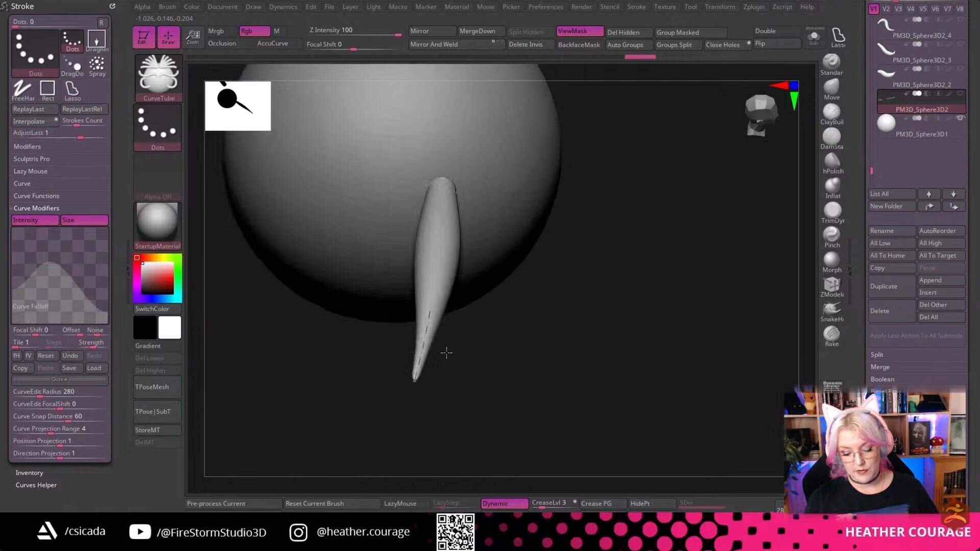Select the Pinch brush
The width and height of the screenshot is (980, 551).
pyautogui.click(x=831, y=237)
